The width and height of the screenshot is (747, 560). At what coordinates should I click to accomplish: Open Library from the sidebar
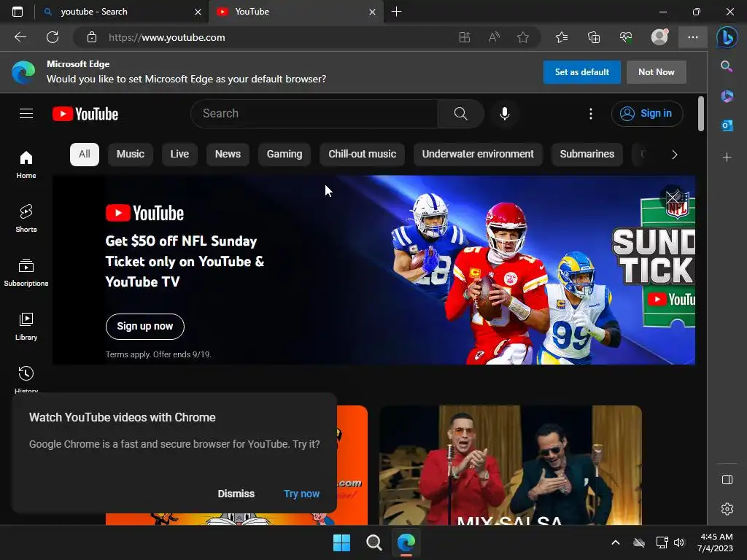(26, 326)
